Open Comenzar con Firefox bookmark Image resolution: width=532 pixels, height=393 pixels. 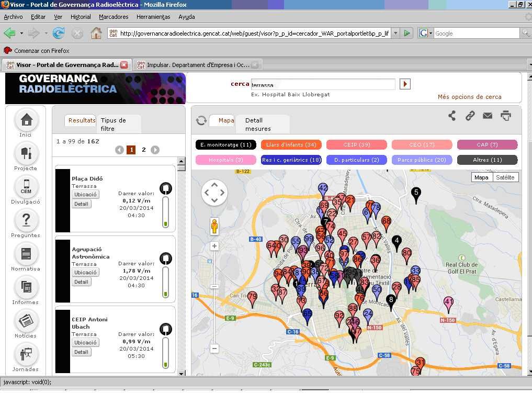[37, 51]
